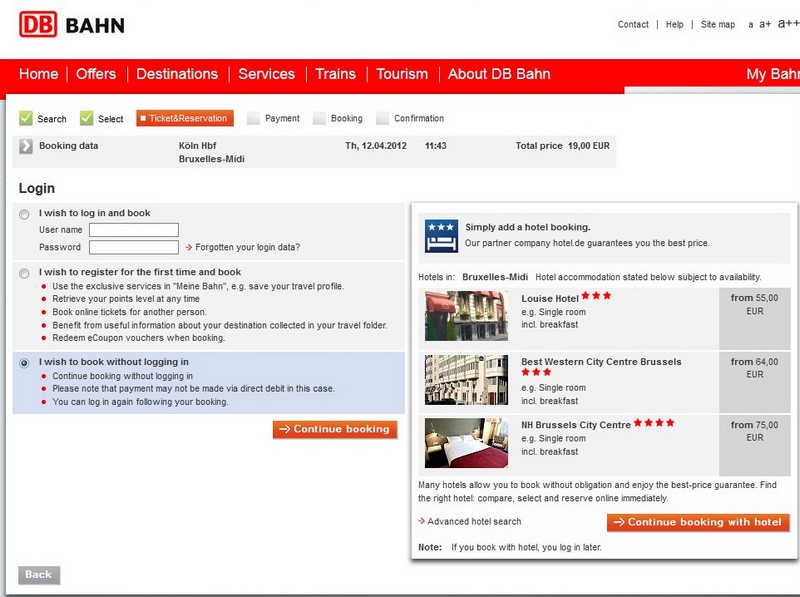Click the green Search step checkmark
Screen dimensions: 800x597
tap(26, 118)
